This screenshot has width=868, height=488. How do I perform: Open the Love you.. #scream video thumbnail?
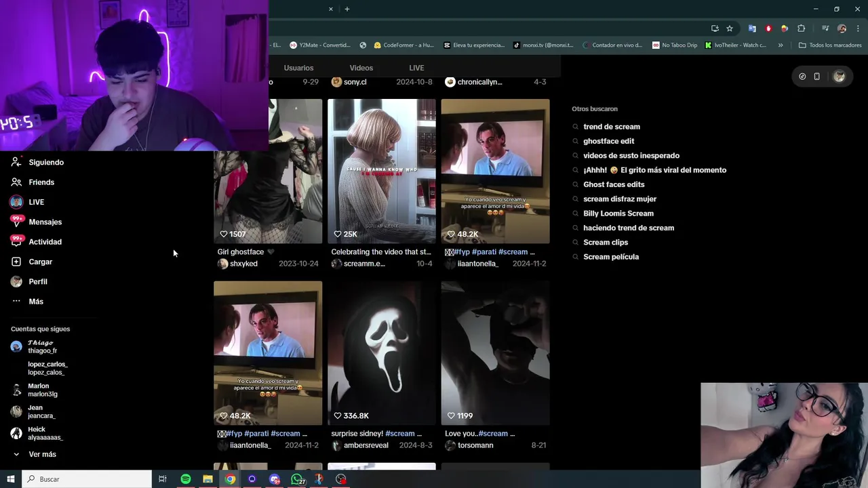point(496,353)
